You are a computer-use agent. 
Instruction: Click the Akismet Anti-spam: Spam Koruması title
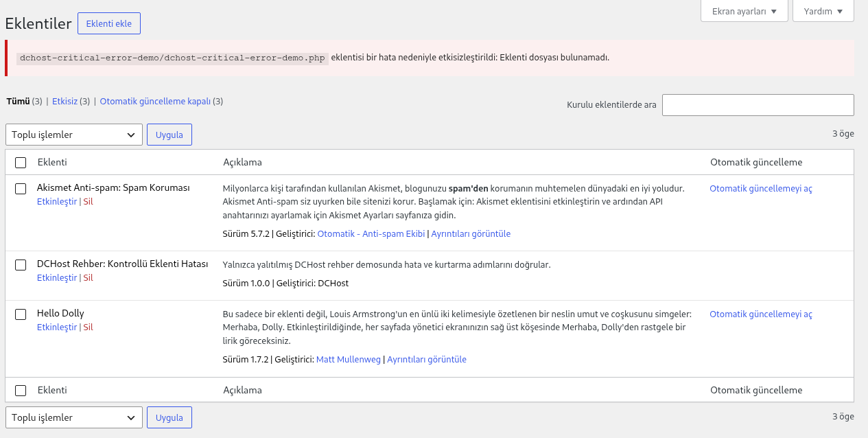tap(113, 187)
